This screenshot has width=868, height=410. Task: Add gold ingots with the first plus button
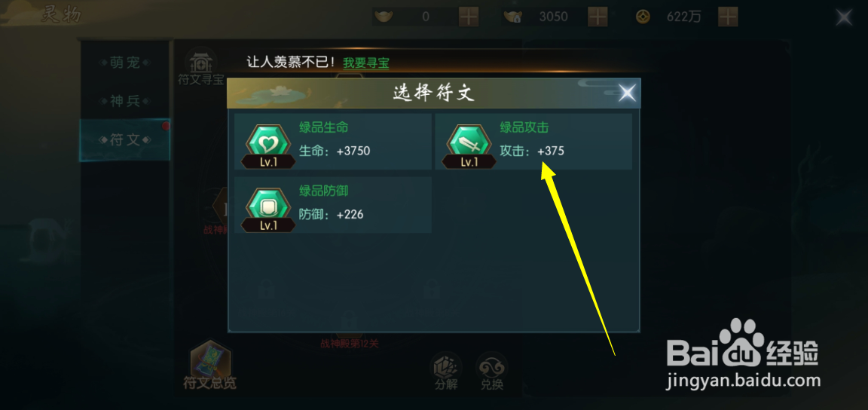tap(469, 17)
